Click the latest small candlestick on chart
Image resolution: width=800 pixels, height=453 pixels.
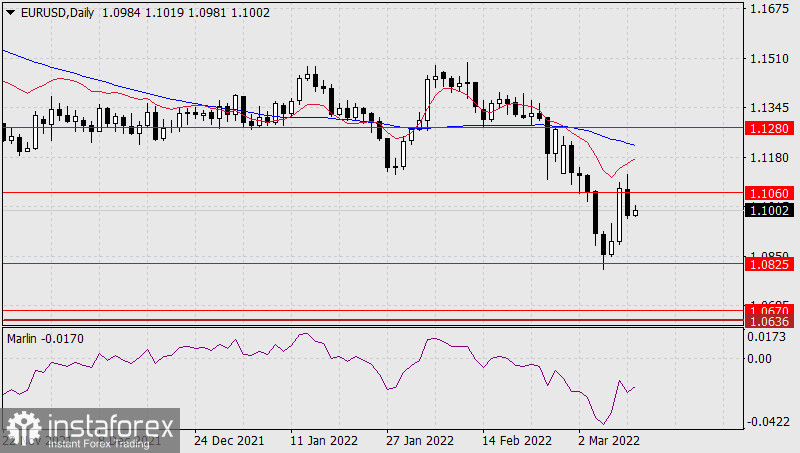coord(635,211)
